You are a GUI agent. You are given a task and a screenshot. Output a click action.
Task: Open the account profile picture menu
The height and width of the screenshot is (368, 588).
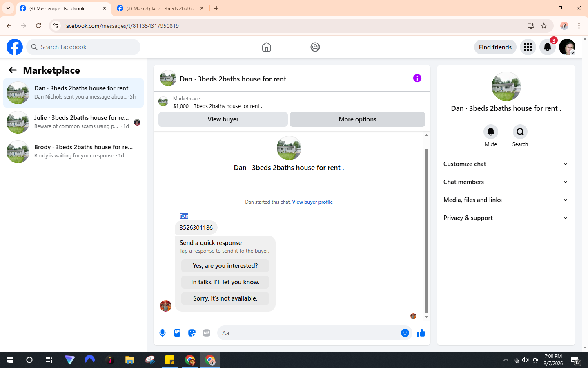567,47
